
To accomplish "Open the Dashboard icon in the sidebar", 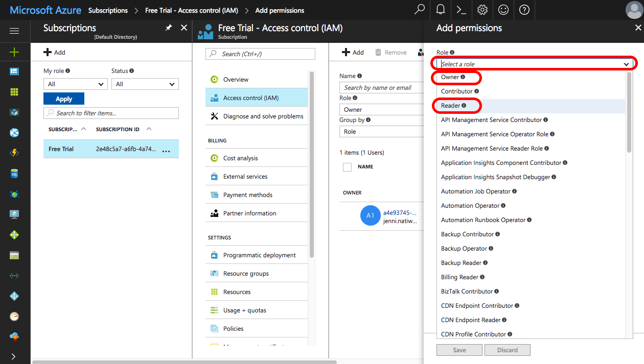I will [x=14, y=71].
